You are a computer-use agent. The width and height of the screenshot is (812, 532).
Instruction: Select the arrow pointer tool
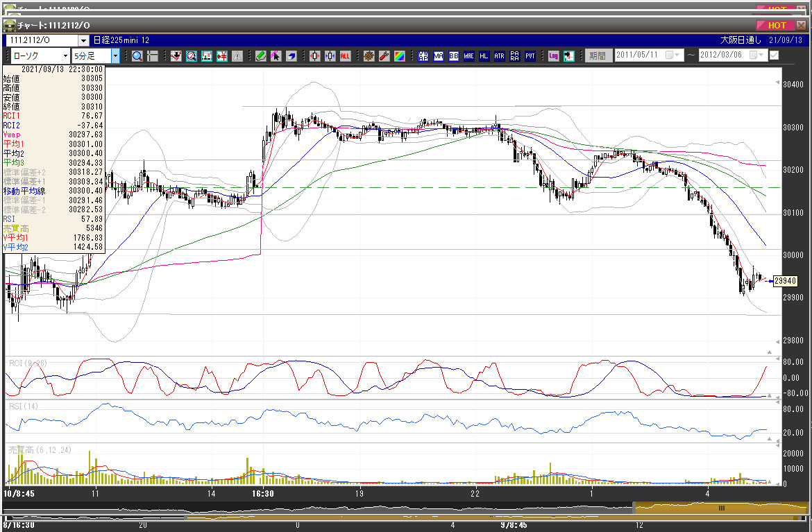click(276, 55)
